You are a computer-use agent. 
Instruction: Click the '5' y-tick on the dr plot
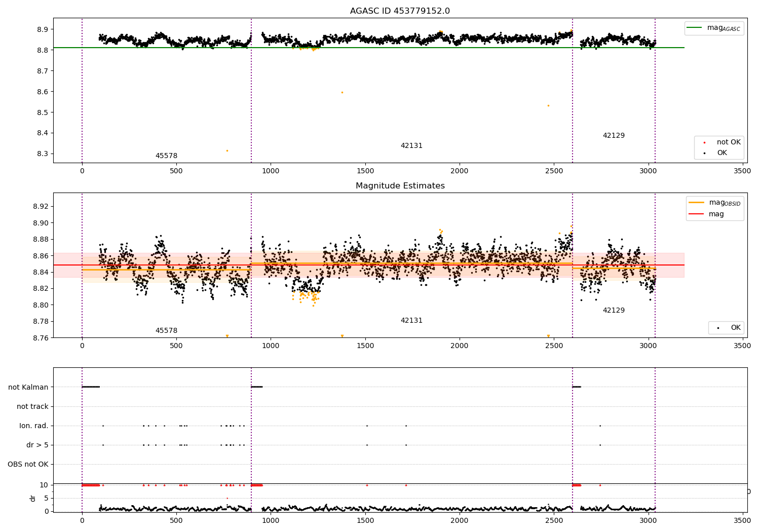(47, 498)
